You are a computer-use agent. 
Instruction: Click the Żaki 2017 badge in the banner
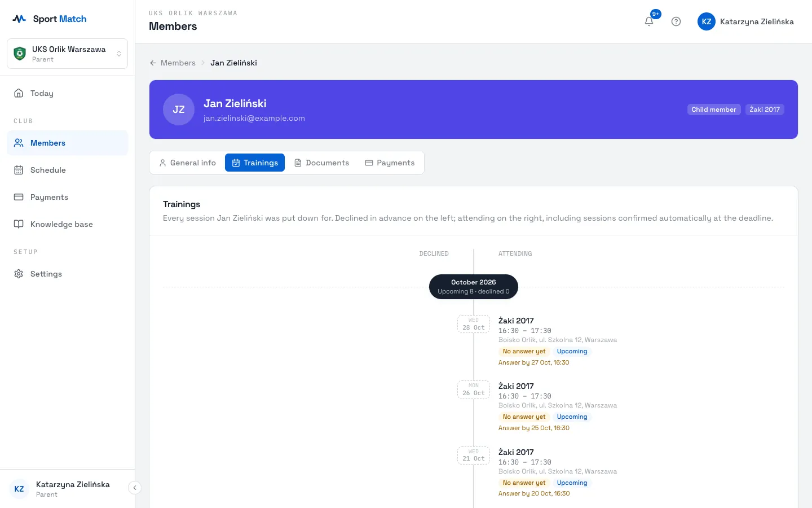click(765, 110)
